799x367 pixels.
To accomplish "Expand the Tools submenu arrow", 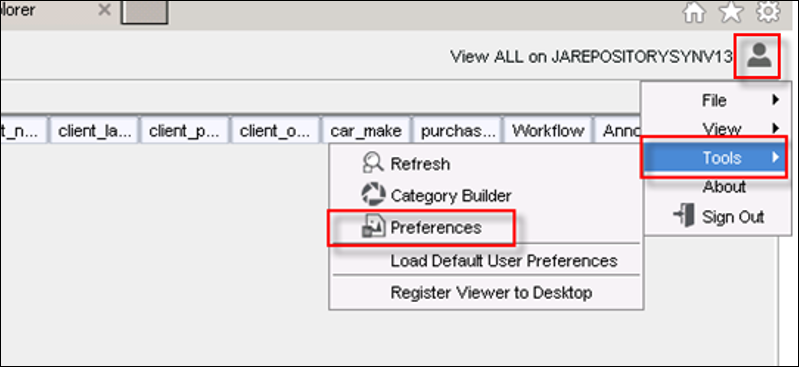I will point(776,158).
